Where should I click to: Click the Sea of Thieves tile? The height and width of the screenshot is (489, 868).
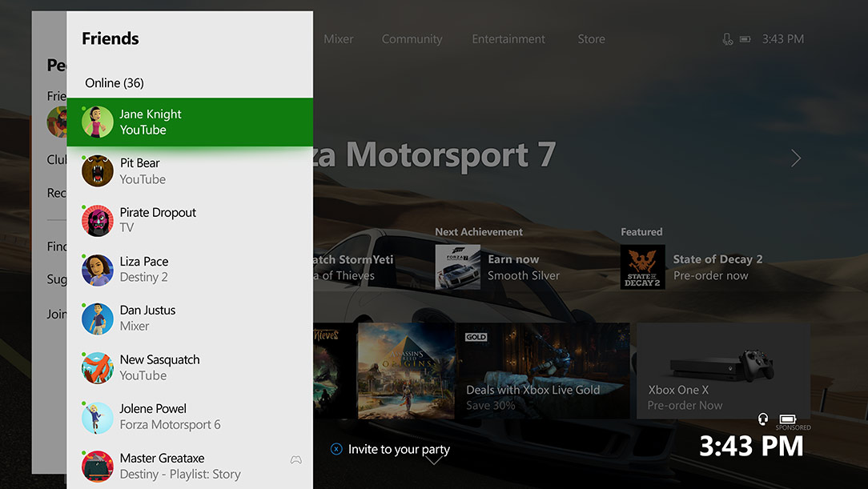[x=335, y=371]
